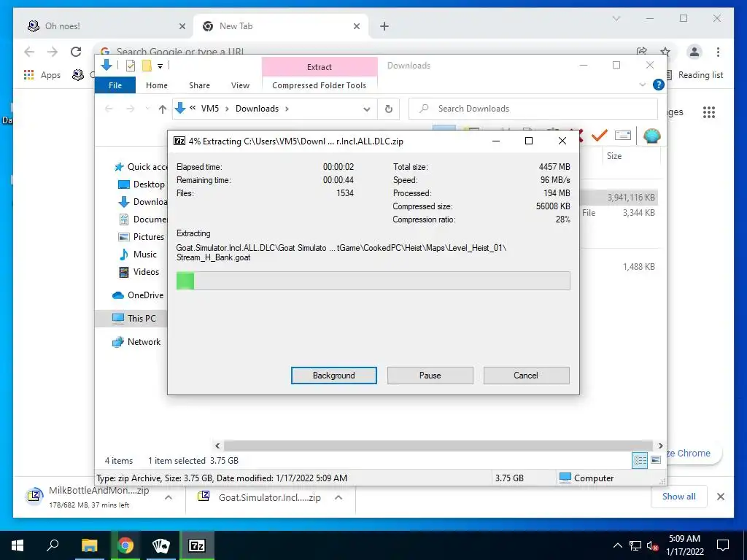The width and height of the screenshot is (747, 560).
Task: Open the Share ribbon tab
Action: click(199, 85)
